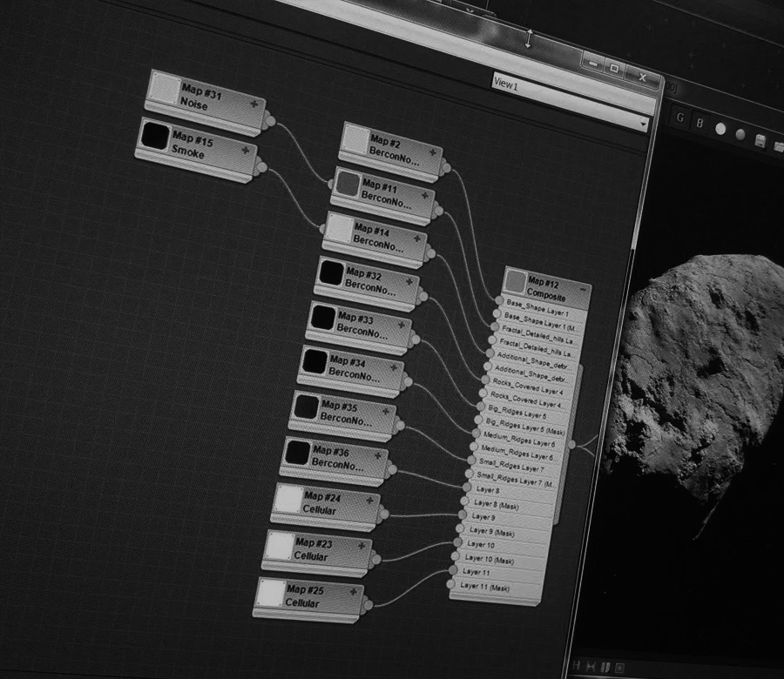Select the Small_Ridges Layer 7 slot
Screen dimensions: 784x679
tap(516, 465)
